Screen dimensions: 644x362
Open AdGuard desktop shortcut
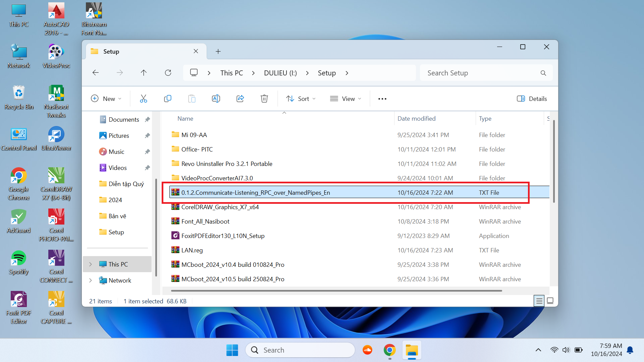click(19, 221)
